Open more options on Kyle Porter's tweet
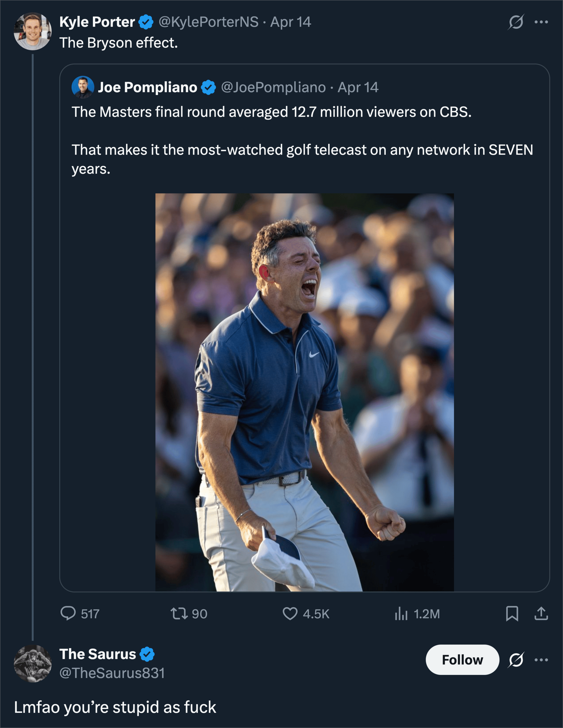Image resolution: width=563 pixels, height=728 pixels. (x=541, y=22)
